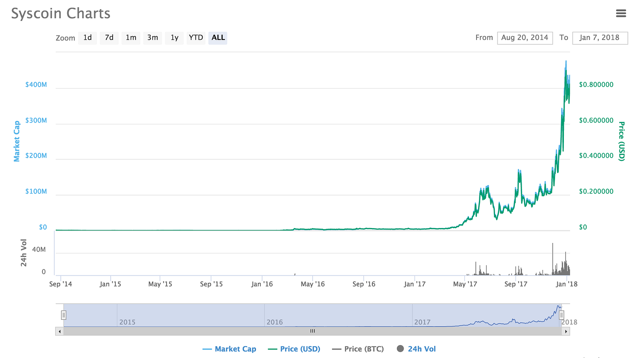Click the 2016 label in navigator
This screenshot has width=644, height=358.
tap(275, 322)
